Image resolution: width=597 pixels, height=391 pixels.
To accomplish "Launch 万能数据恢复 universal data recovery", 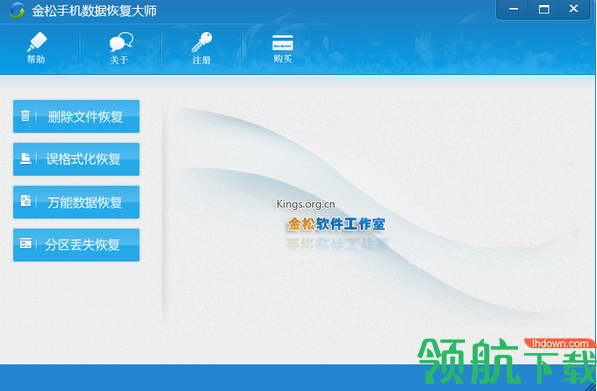I will (76, 202).
